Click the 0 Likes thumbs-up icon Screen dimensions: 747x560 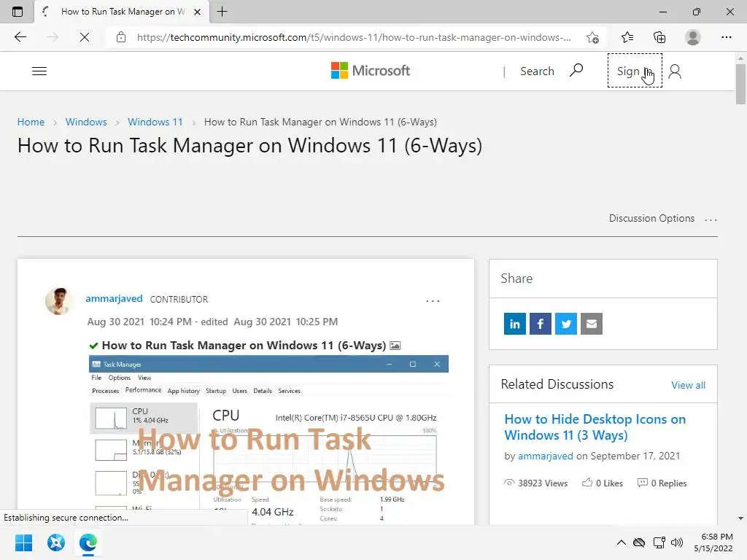coord(587,483)
